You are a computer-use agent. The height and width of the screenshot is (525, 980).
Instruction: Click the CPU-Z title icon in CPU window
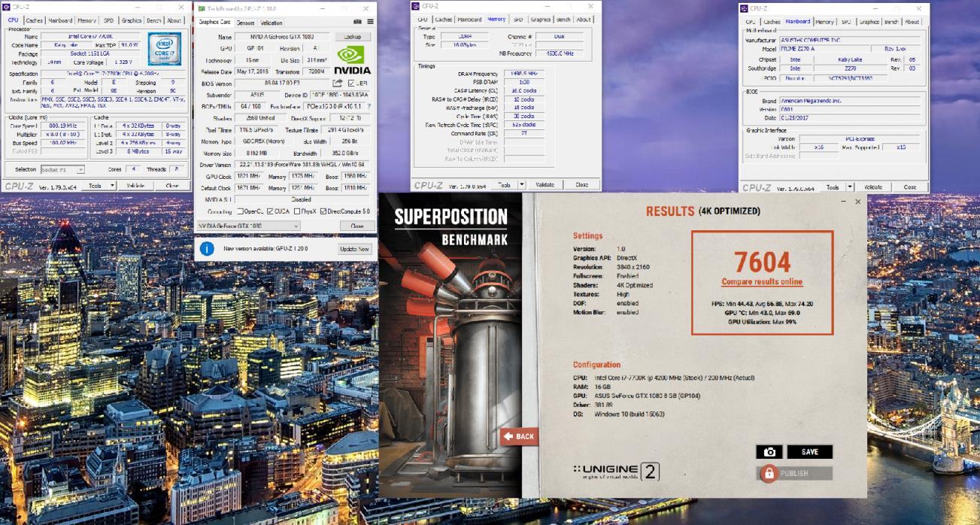[7, 8]
